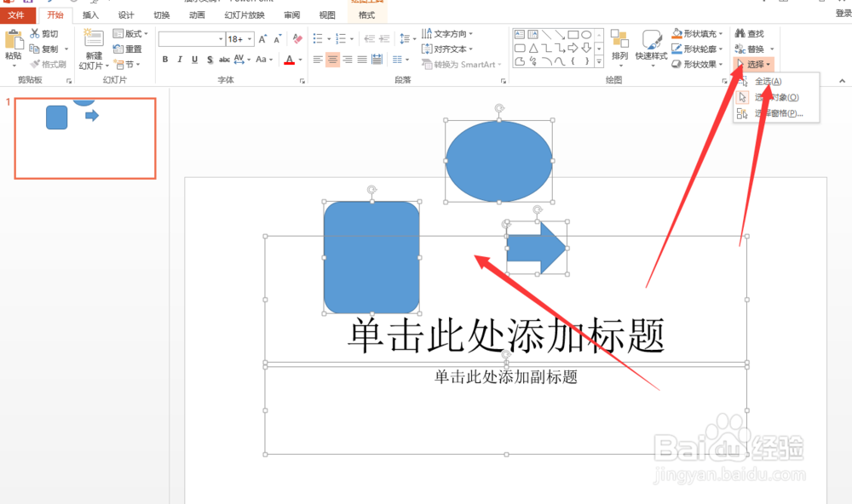
Task: Pick the down arrow shape in gallery
Action: point(586,49)
